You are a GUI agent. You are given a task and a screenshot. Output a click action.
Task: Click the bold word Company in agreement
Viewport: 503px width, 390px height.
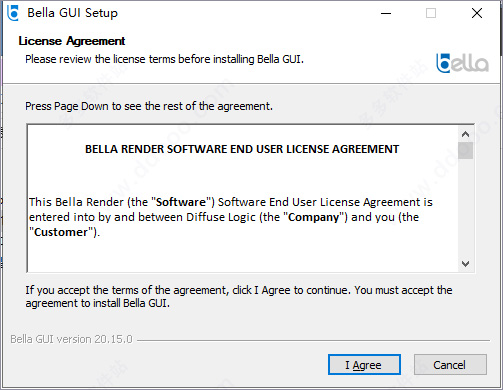point(314,217)
